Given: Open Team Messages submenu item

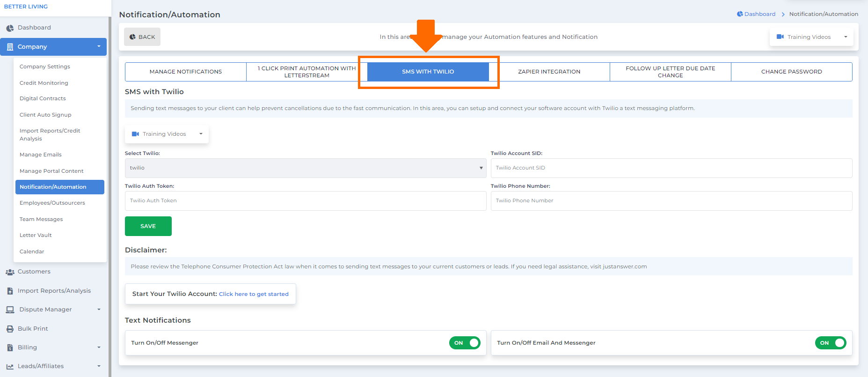Looking at the screenshot, I should pos(41,219).
